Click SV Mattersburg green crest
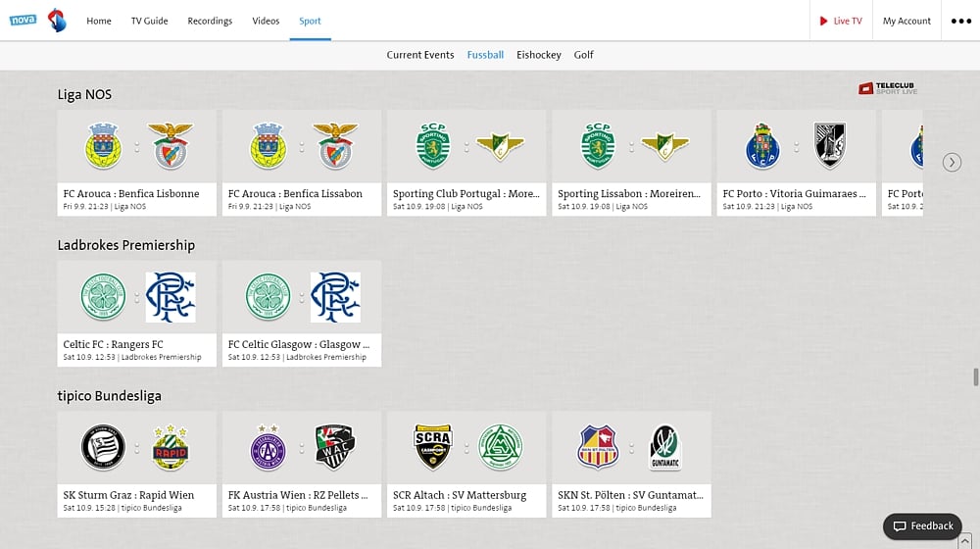Image resolution: width=980 pixels, height=549 pixels. 501,448
